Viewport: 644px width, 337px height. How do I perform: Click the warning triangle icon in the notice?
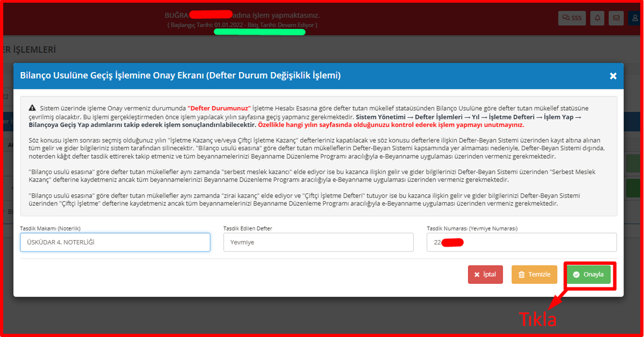tap(32, 108)
